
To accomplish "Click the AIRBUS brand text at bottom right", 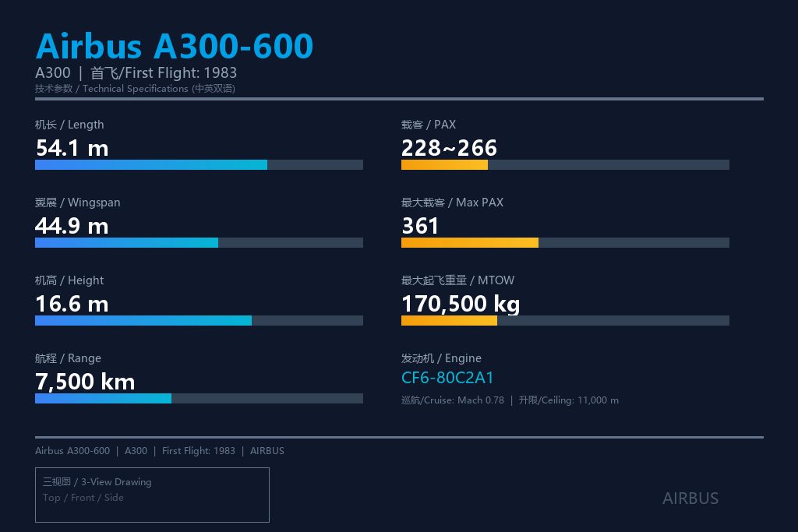I will [690, 499].
